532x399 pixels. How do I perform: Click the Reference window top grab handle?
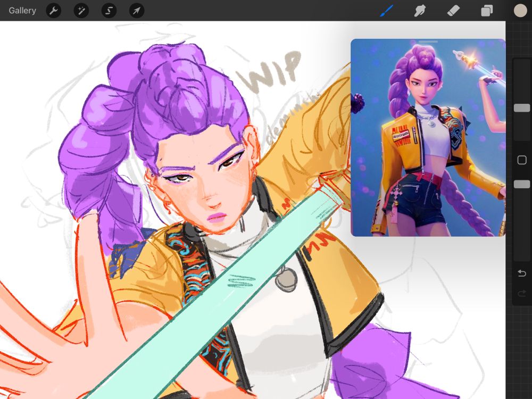click(x=428, y=41)
